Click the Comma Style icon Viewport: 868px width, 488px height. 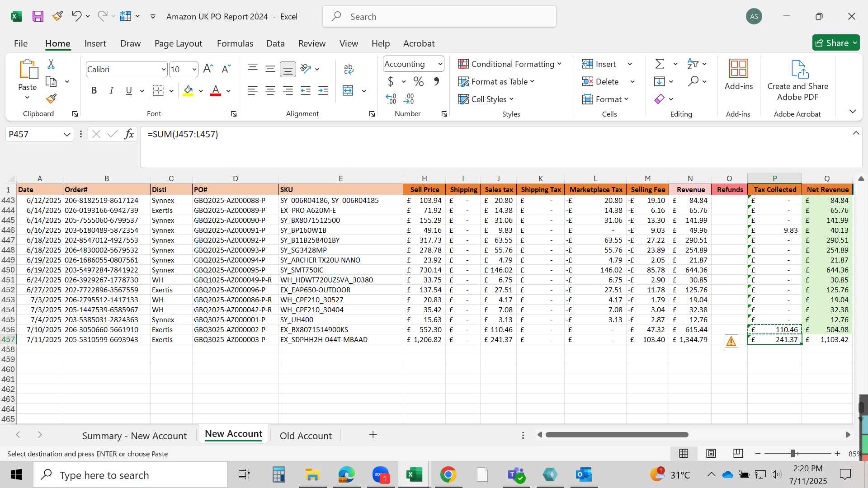(x=436, y=82)
